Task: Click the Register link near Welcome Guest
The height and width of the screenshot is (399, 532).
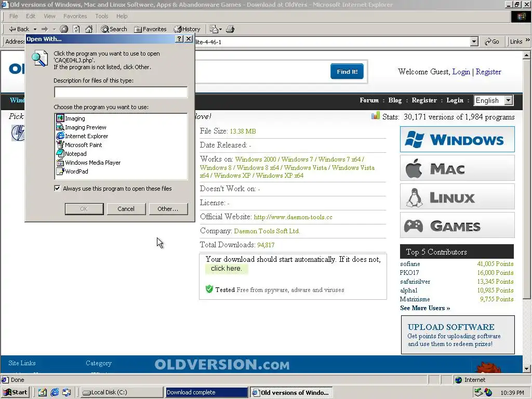Action: [488, 72]
